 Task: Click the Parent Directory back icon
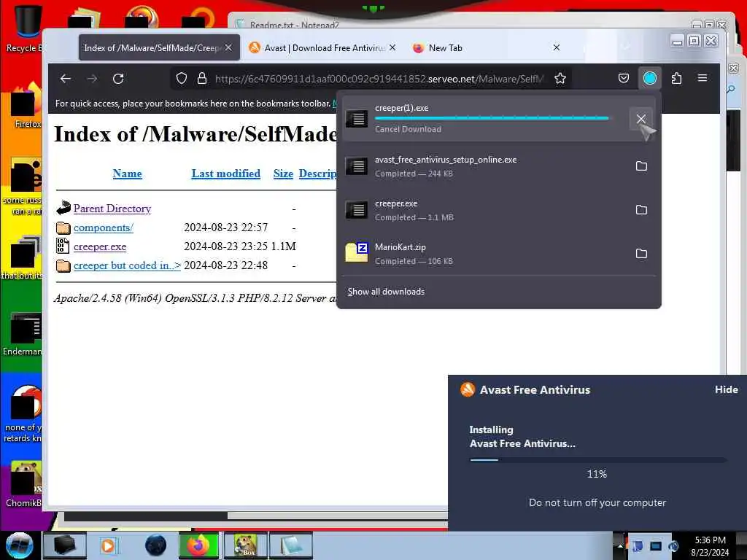pyautogui.click(x=63, y=208)
